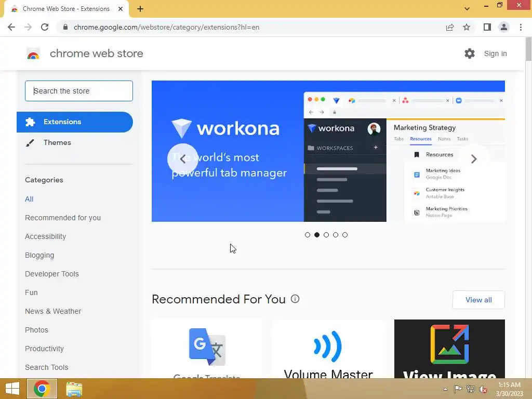Open the Google Translate extension card
Screen dimensions: 532x399
tap(207, 349)
